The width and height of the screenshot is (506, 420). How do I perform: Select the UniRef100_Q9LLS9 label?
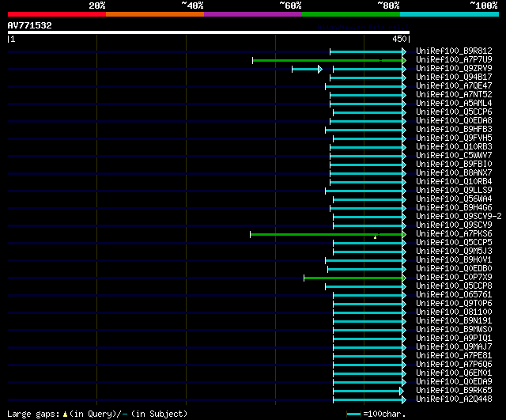(454, 190)
